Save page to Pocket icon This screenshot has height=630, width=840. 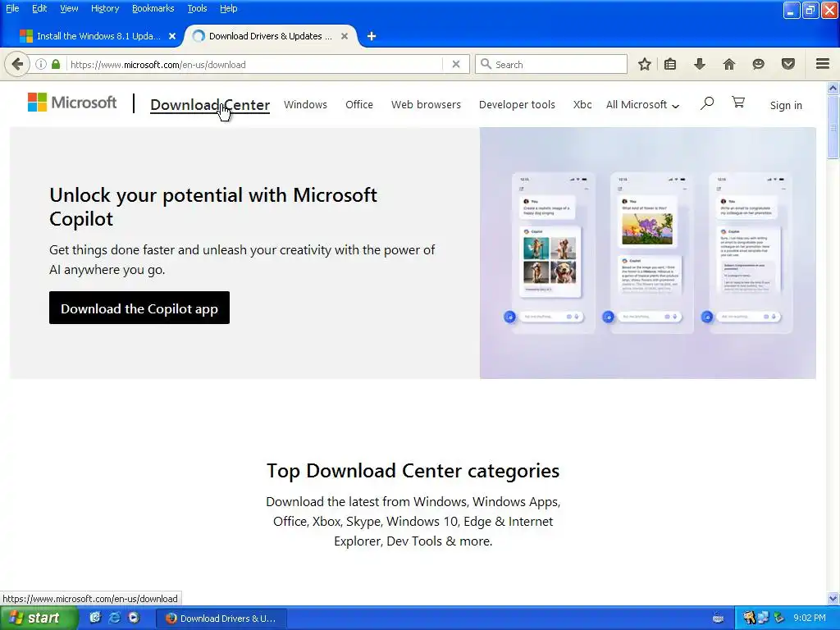(788, 64)
